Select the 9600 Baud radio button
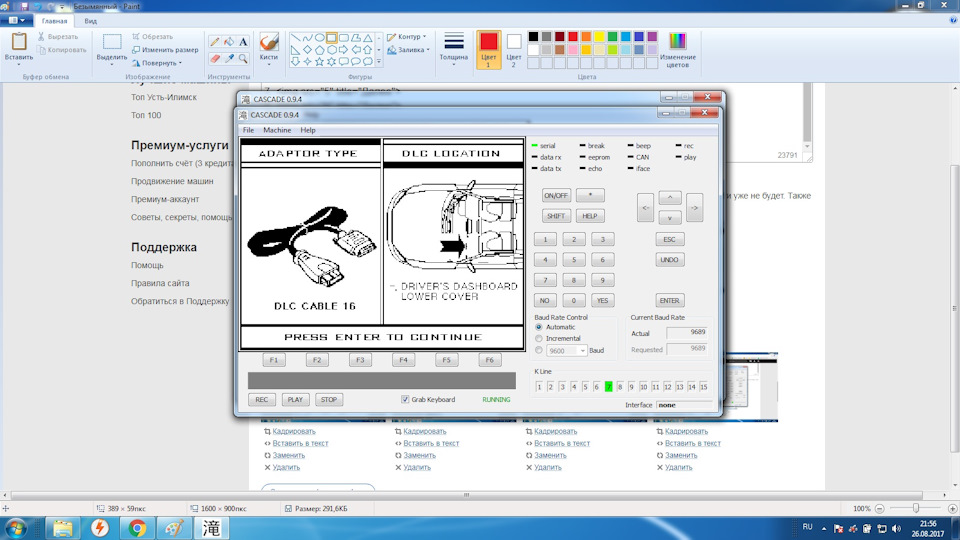Image resolution: width=960 pixels, height=540 pixels. tap(539, 350)
